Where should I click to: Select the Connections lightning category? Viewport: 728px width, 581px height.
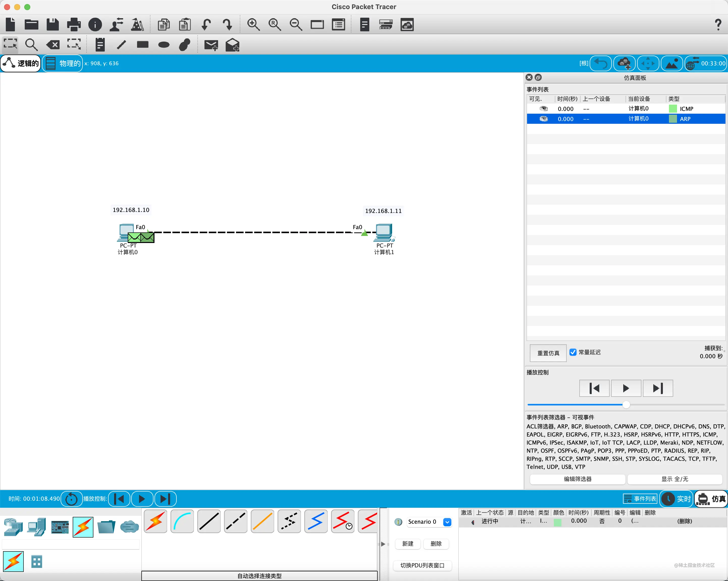pyautogui.click(x=83, y=527)
